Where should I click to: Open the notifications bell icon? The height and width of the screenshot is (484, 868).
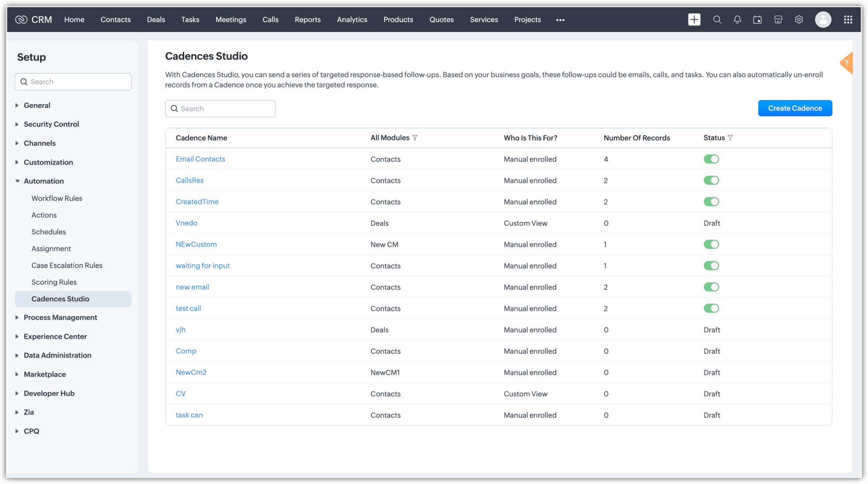click(737, 20)
